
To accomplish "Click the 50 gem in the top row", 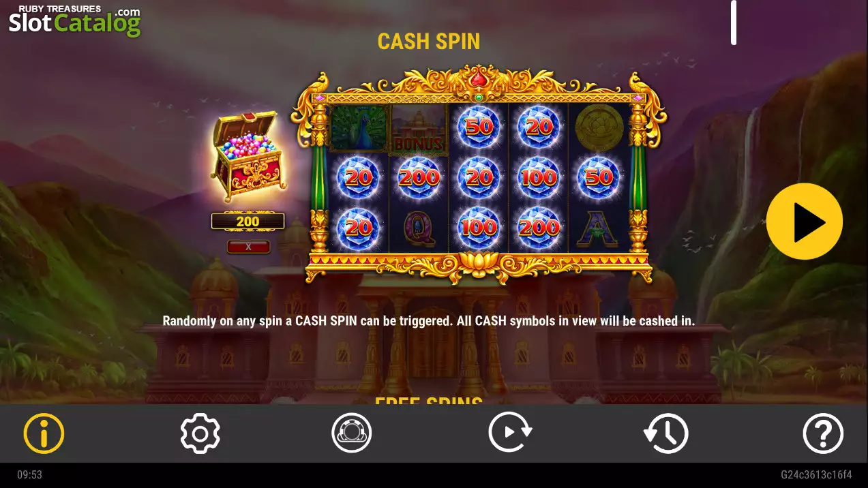I will (x=479, y=127).
